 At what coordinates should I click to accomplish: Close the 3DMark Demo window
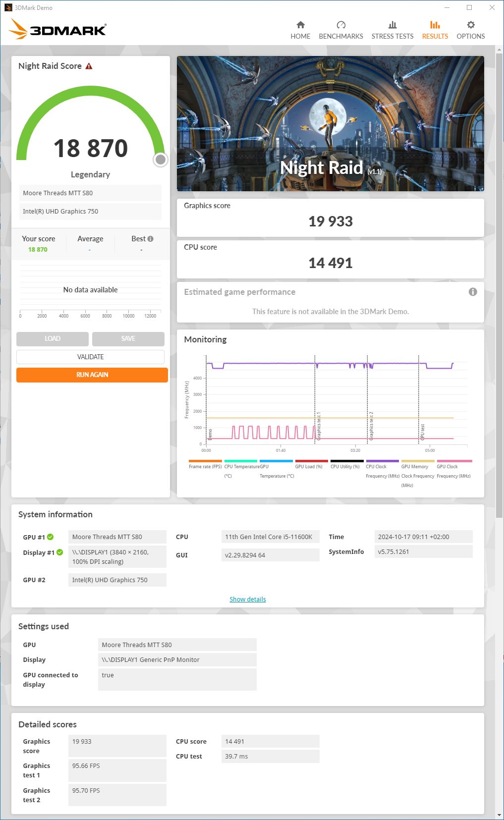(x=492, y=7)
